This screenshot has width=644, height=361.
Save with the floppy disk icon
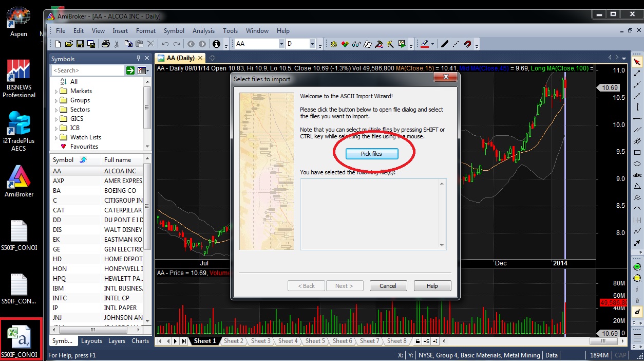pyautogui.click(x=80, y=44)
